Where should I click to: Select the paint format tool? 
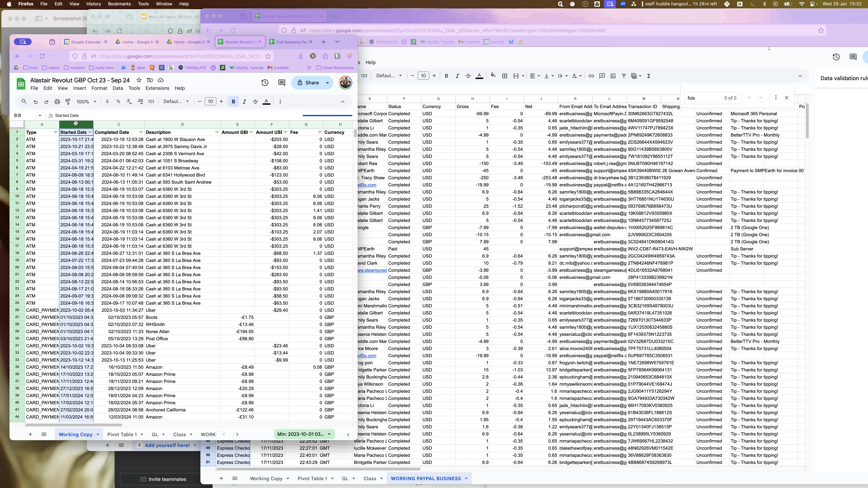[68, 101]
